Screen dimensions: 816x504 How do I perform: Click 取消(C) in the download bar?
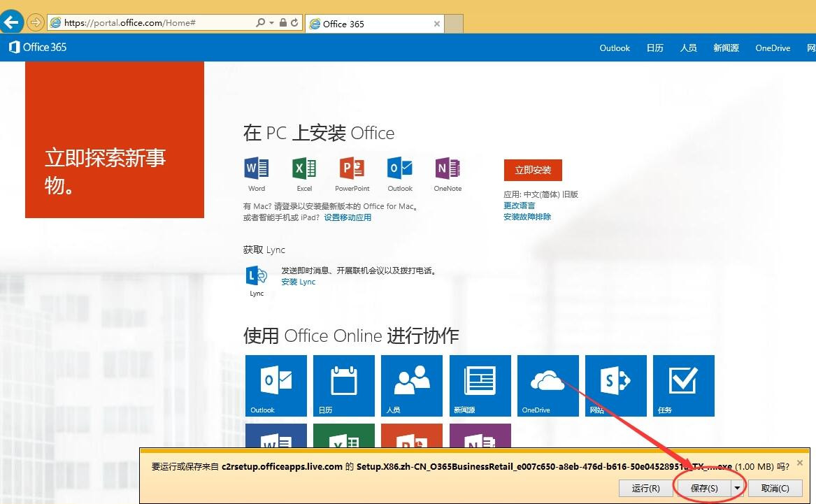click(775, 488)
